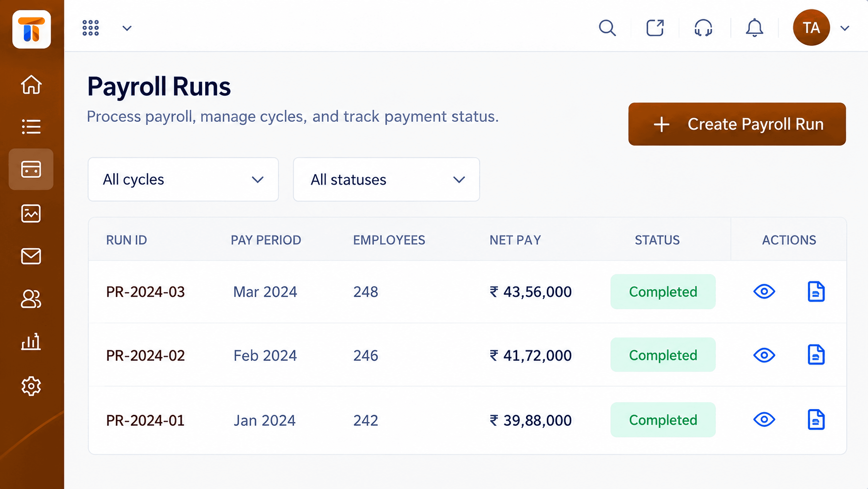Click the Create Payroll Run button
868x489 pixels.
coord(737,124)
